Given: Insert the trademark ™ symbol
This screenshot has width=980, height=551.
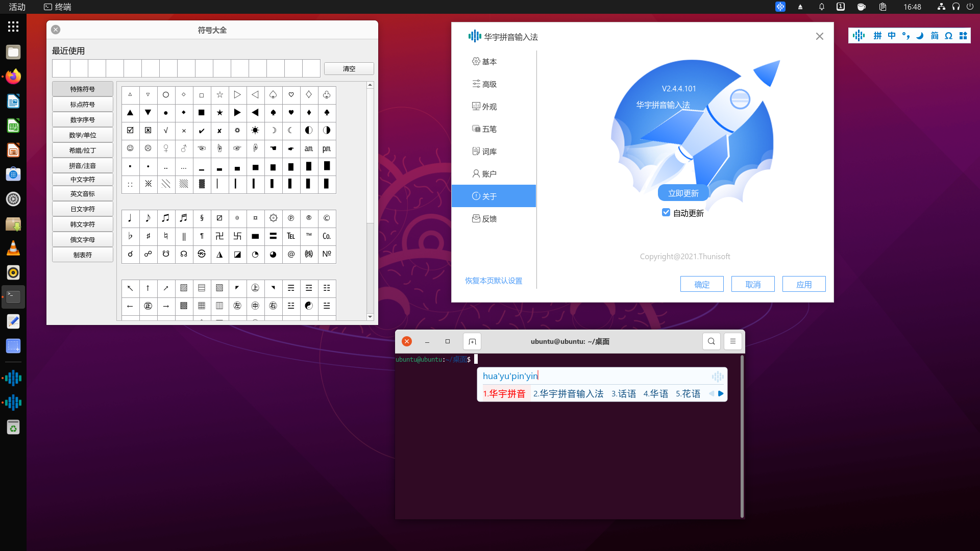Looking at the screenshot, I should pos(309,236).
